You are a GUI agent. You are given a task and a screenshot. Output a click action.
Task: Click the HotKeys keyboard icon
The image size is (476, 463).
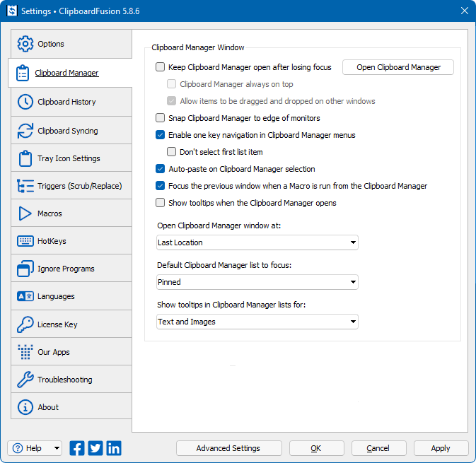(x=25, y=241)
